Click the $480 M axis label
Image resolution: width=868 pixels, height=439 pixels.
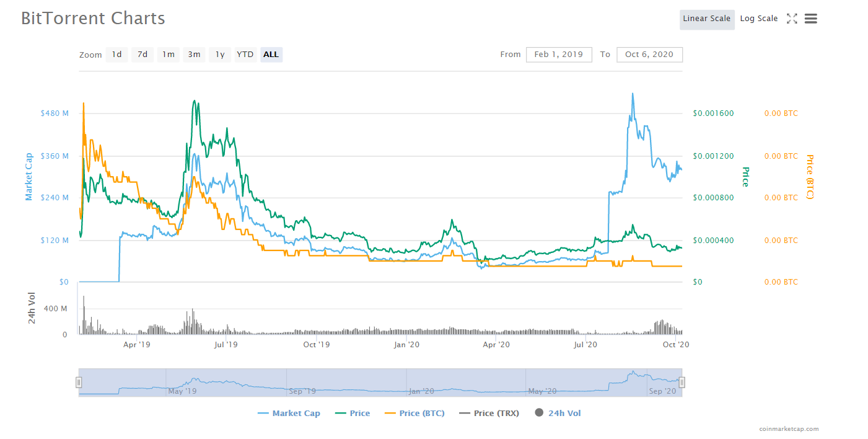coord(55,113)
